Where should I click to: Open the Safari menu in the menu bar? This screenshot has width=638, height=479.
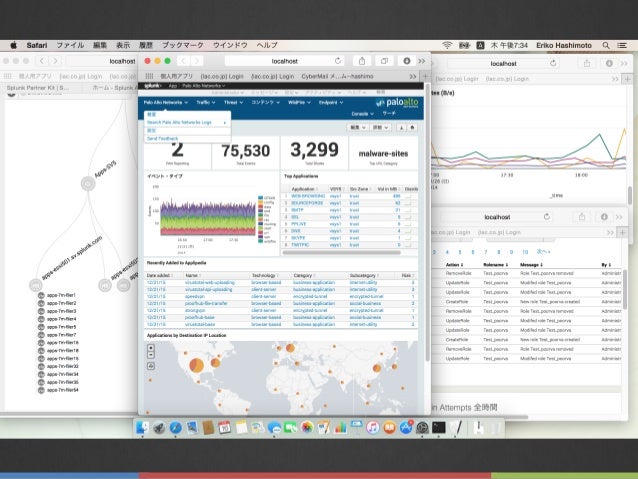point(37,45)
